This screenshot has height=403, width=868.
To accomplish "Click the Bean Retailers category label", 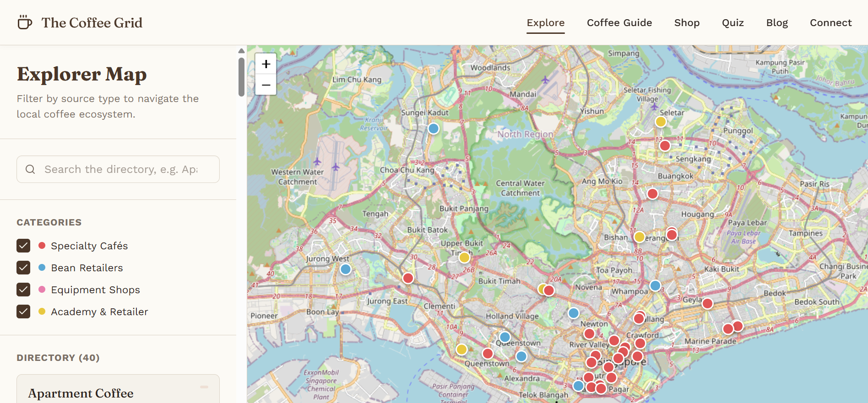I will point(87,268).
